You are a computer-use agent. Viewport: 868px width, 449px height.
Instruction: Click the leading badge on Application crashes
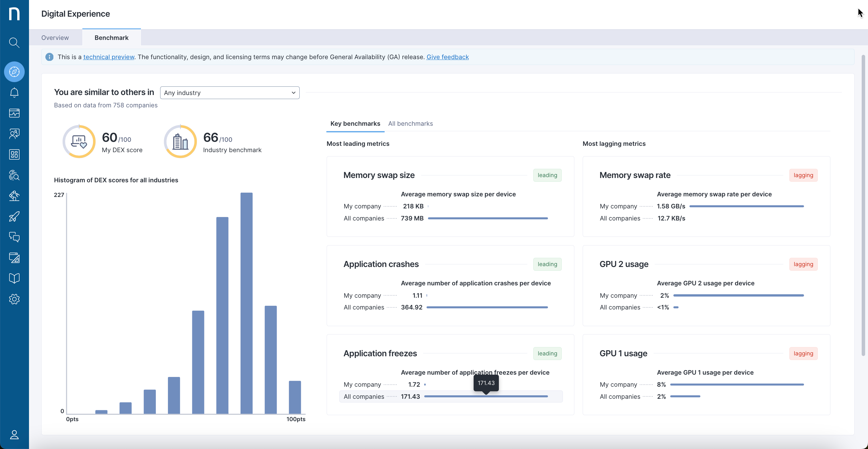(x=547, y=264)
